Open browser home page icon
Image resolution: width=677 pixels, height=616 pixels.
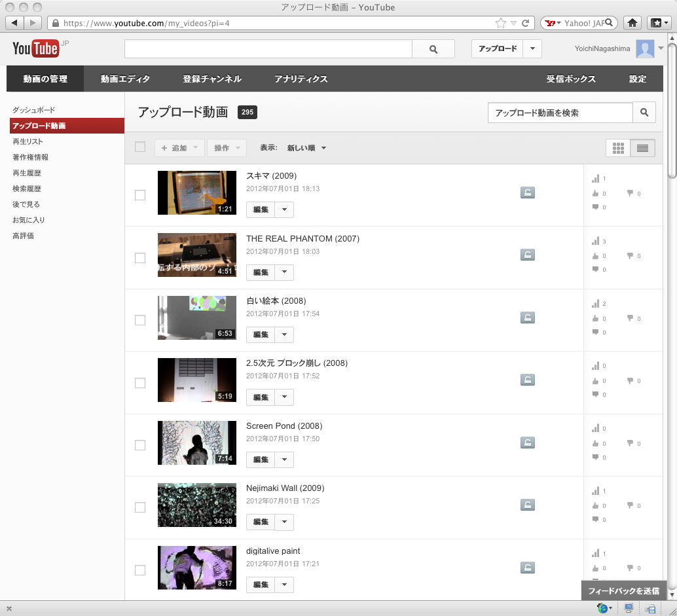tap(632, 22)
